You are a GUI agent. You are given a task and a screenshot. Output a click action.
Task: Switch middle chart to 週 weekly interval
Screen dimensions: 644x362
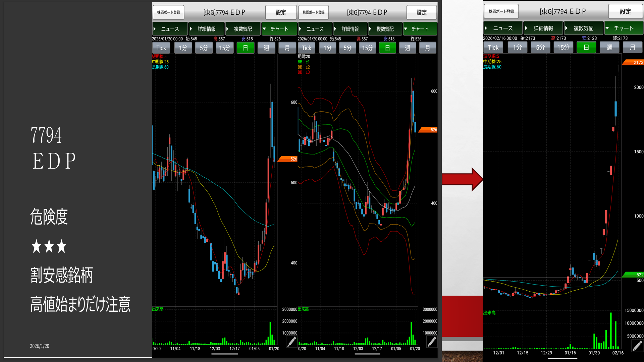pos(407,48)
